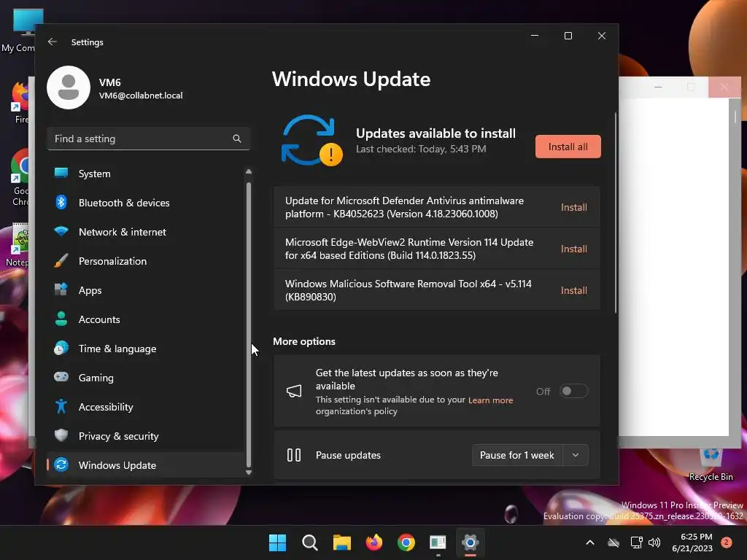Select Gaming in the sidebar
Image resolution: width=747 pixels, height=560 pixels.
(x=145, y=377)
